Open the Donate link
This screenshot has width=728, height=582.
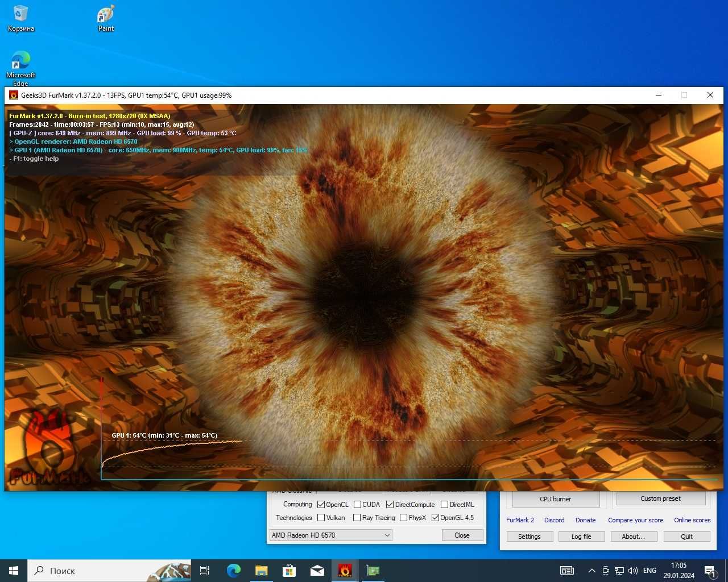pos(585,520)
